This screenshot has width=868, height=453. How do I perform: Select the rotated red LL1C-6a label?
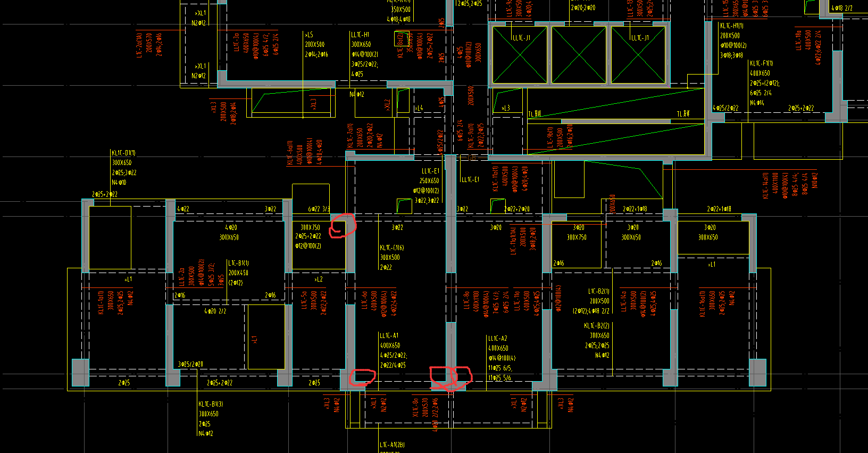tap(364, 300)
